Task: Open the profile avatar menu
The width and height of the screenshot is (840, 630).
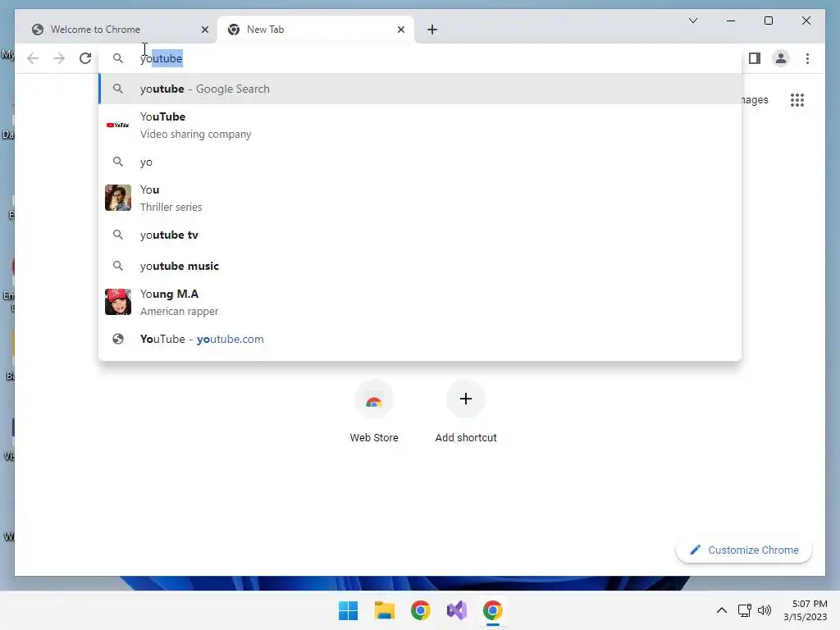Action: point(781,58)
